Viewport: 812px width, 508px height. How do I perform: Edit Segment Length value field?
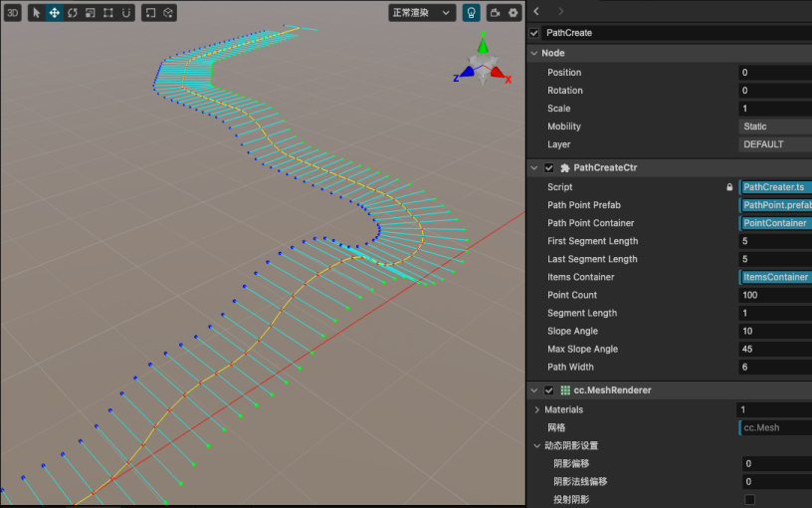[x=775, y=313]
